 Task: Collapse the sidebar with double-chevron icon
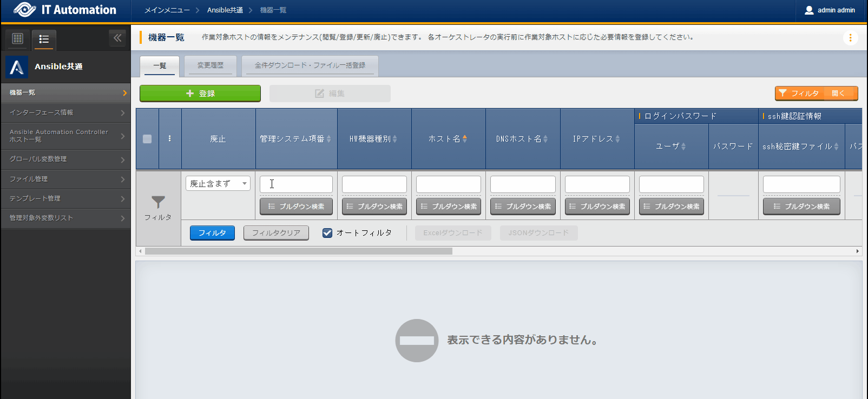point(117,38)
